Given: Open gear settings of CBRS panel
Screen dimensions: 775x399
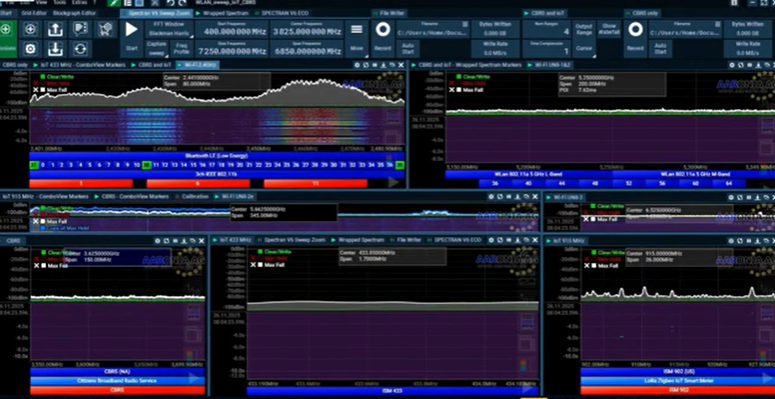Looking at the screenshot, I should coord(158,241).
